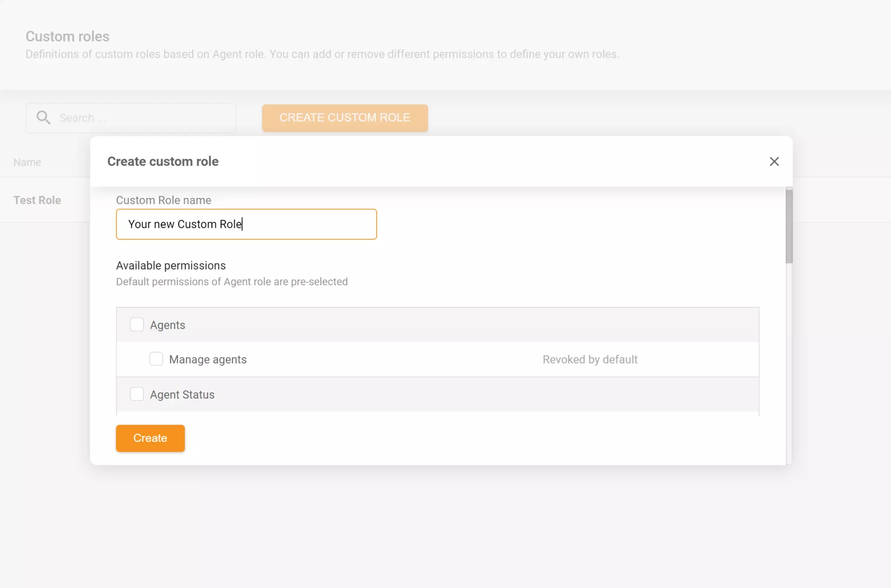This screenshot has width=891, height=588.
Task: Click the Create custom role dialog title
Action: pos(162,161)
